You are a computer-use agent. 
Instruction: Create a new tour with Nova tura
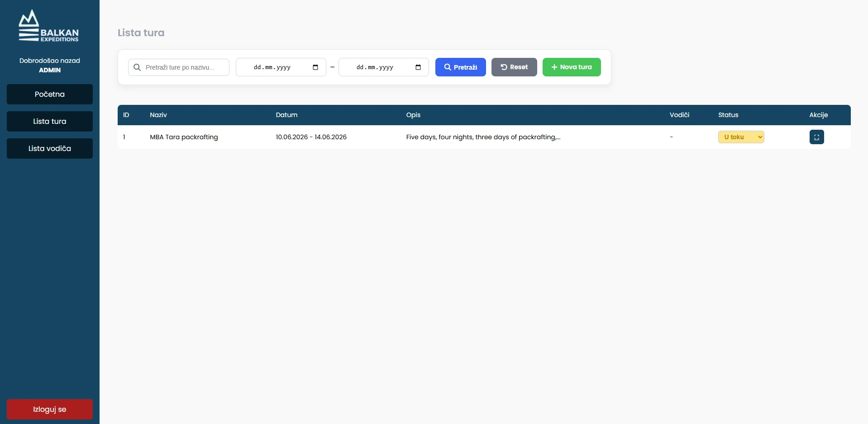pyautogui.click(x=572, y=67)
